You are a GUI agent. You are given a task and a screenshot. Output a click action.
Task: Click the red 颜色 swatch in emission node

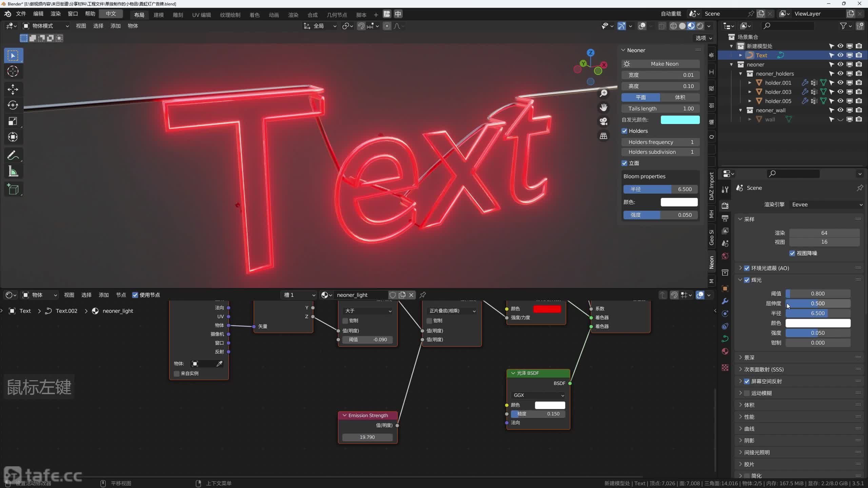547,309
